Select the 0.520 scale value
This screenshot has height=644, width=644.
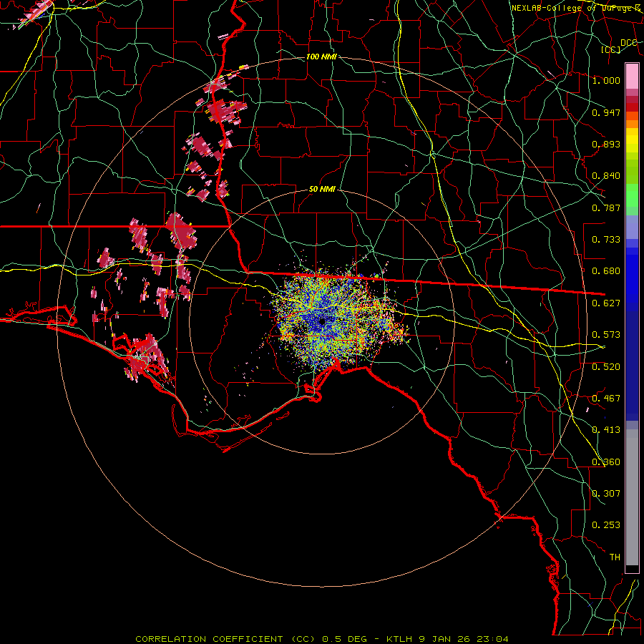(x=606, y=367)
